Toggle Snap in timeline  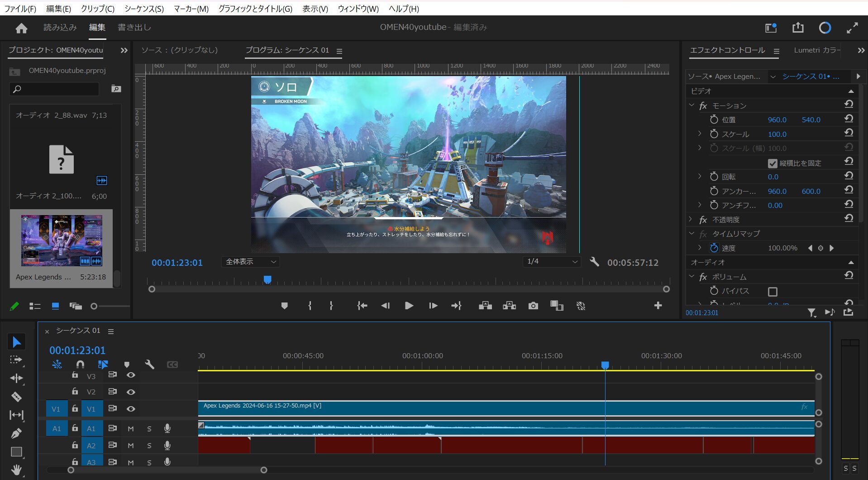(80, 364)
